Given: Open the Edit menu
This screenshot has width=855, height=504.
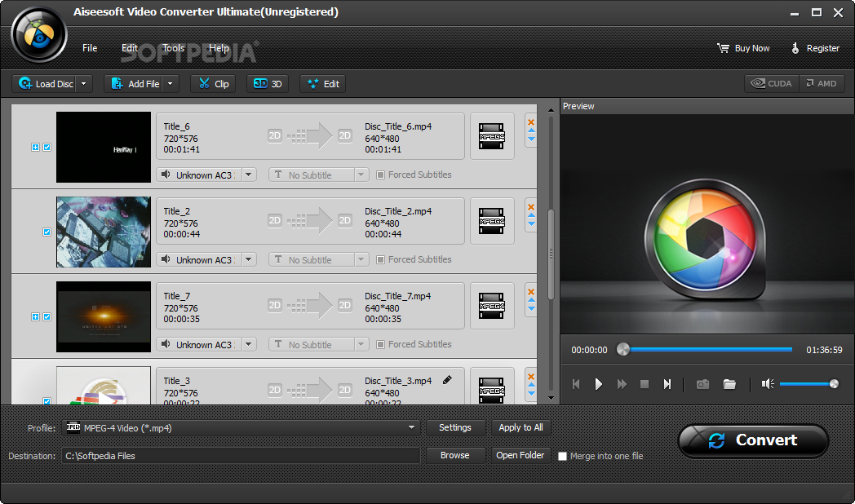Looking at the screenshot, I should [129, 48].
